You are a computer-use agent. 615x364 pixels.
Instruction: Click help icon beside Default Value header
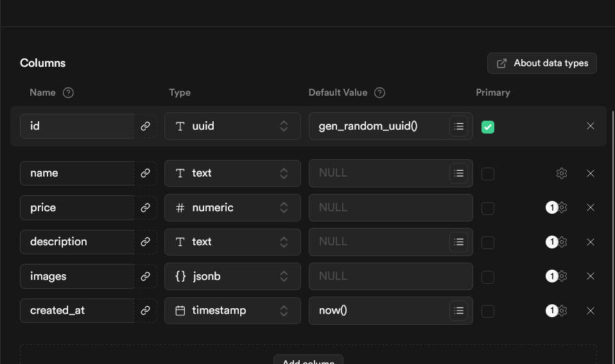coord(379,92)
